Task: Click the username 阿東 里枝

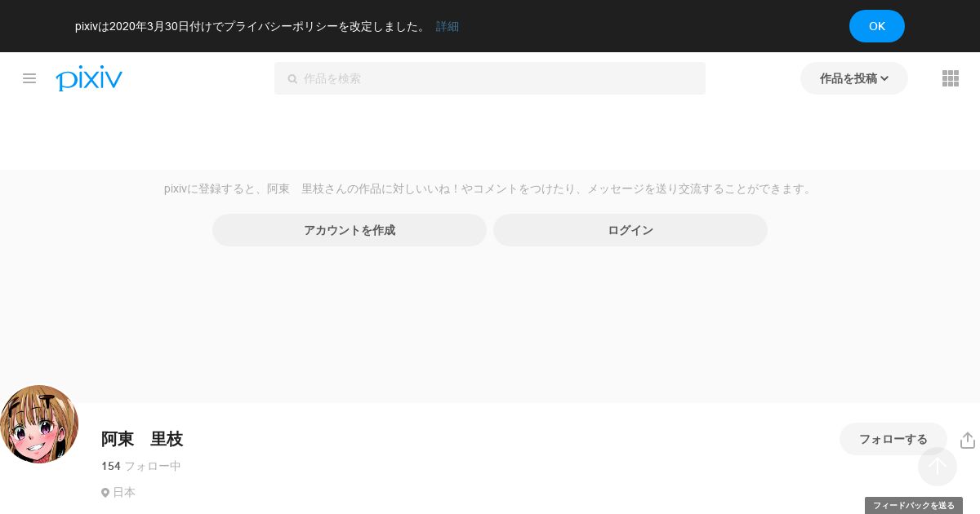Action: [x=142, y=439]
